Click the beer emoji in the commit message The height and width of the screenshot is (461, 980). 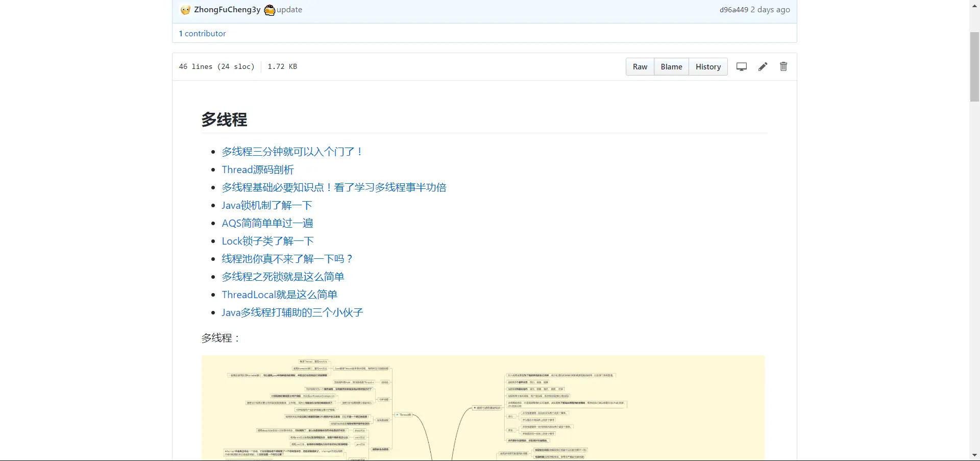click(x=269, y=10)
